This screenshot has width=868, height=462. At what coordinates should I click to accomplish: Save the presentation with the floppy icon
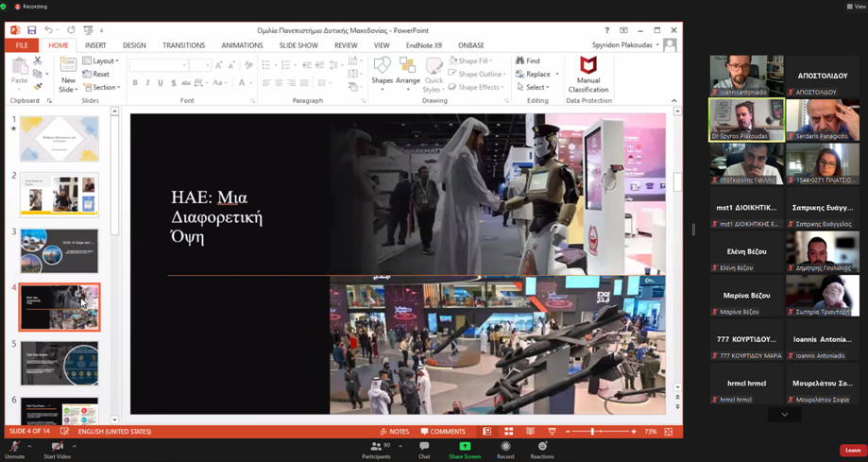point(31,30)
